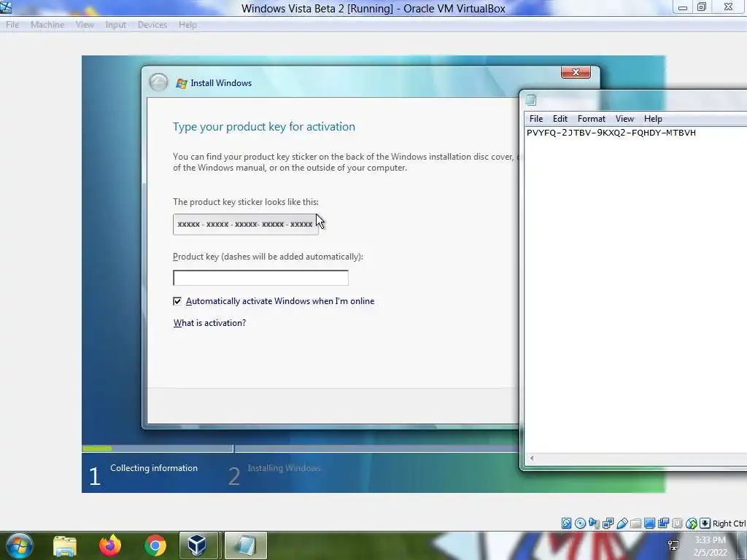
Task: Click the VirtualBox USB devices status icon
Action: [x=622, y=524]
